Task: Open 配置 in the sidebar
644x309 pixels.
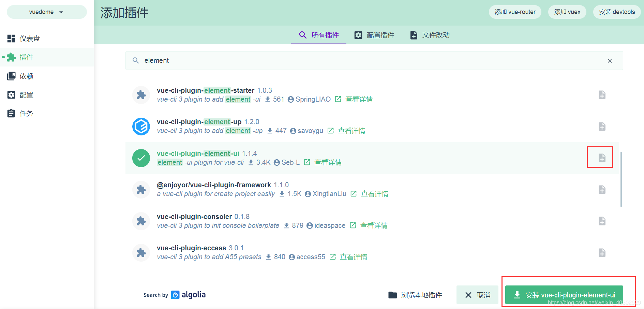Action: pos(47,95)
